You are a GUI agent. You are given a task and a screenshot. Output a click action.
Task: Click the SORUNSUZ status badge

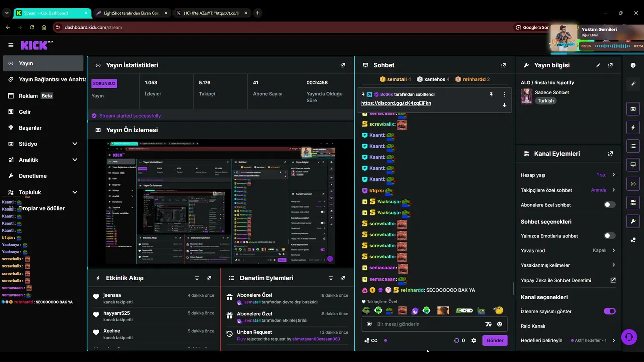coord(104,83)
